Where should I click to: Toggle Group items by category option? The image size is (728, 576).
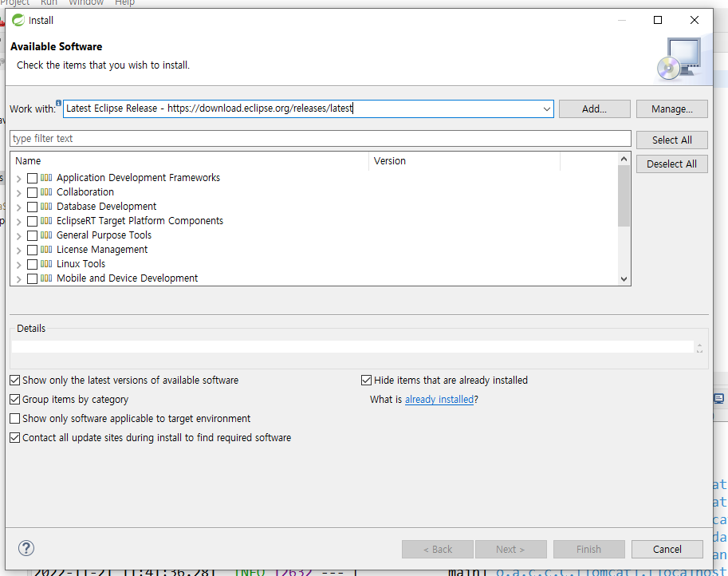tap(15, 399)
